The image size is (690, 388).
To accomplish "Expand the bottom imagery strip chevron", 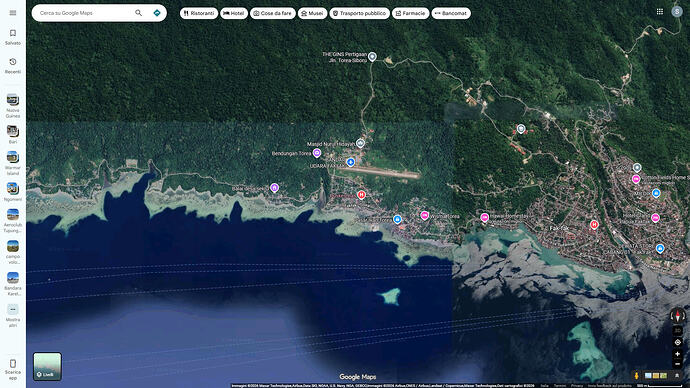I will (677, 376).
